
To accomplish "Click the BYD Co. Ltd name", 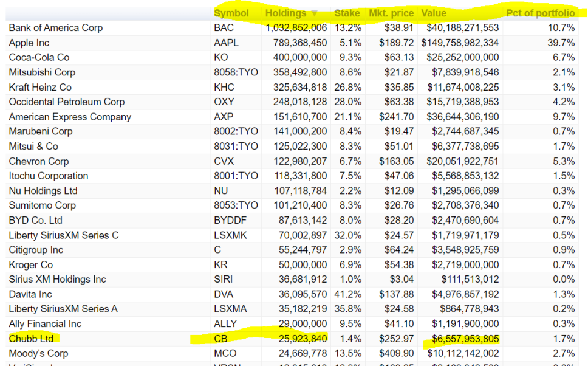I will [x=36, y=220].
